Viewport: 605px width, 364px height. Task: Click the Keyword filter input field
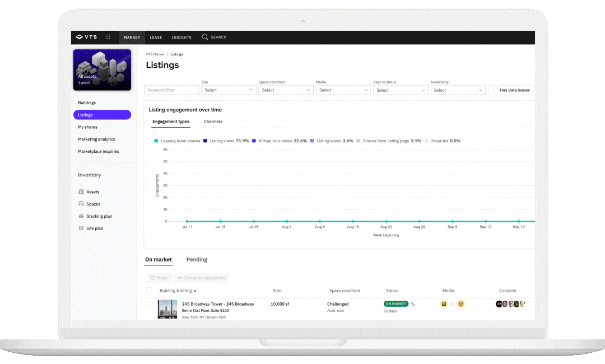click(x=172, y=90)
